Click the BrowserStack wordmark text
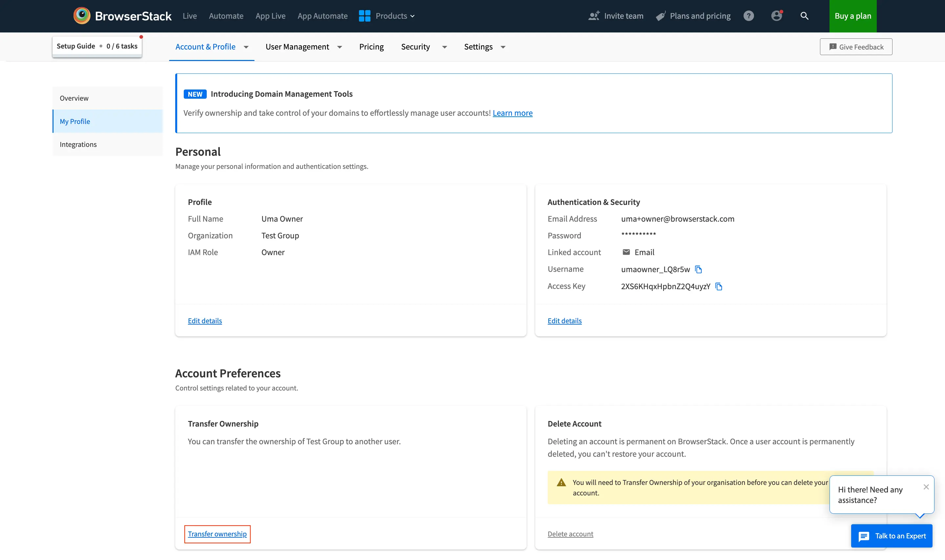 pyautogui.click(x=133, y=16)
